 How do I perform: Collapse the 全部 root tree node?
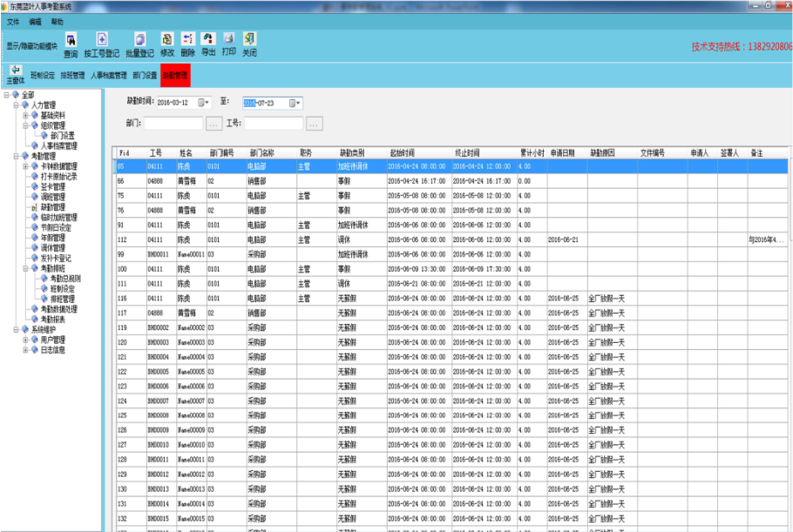click(x=7, y=95)
